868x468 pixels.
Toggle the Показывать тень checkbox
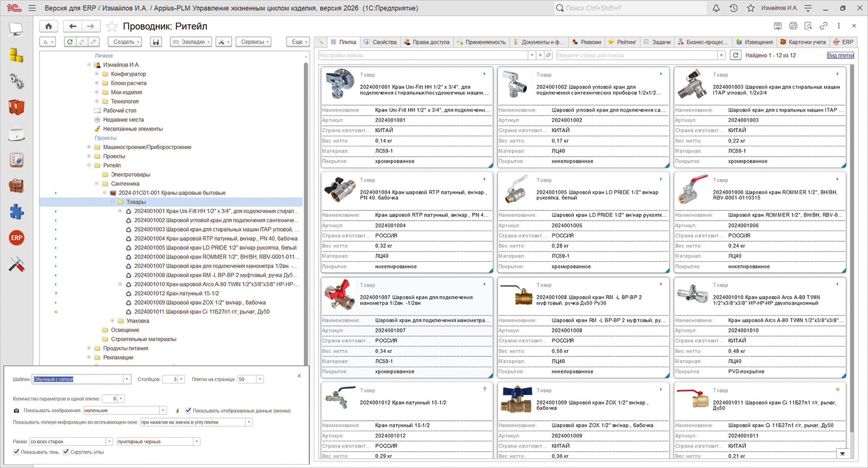pyautogui.click(x=16, y=452)
